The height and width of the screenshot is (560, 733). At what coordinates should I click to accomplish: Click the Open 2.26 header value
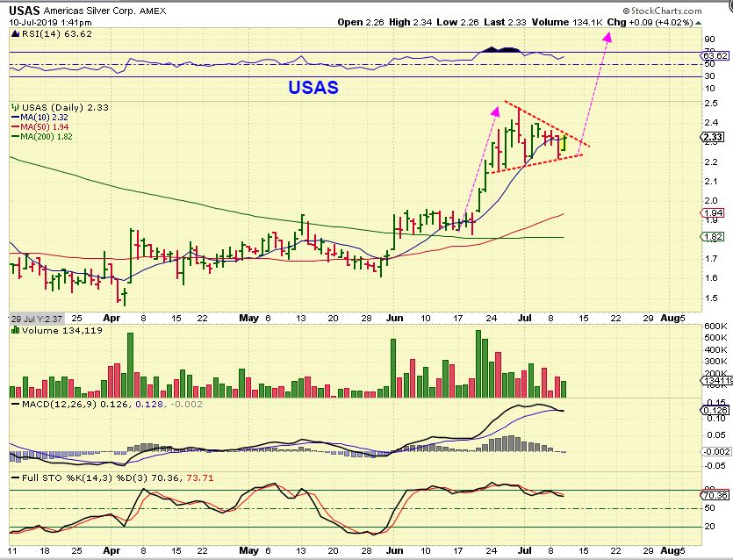(x=361, y=23)
